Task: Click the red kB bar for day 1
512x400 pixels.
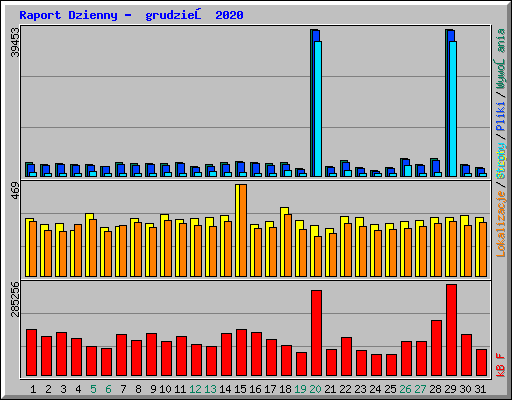Action: [32, 353]
